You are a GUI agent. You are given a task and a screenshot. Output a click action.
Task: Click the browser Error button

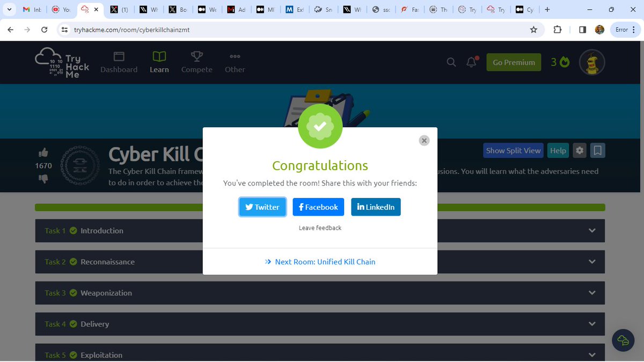click(626, 30)
